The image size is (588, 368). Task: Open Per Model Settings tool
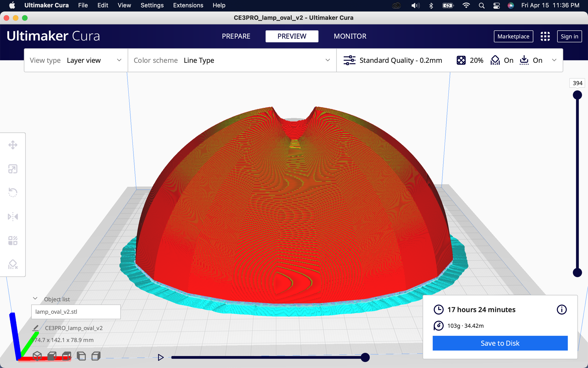[13, 240]
